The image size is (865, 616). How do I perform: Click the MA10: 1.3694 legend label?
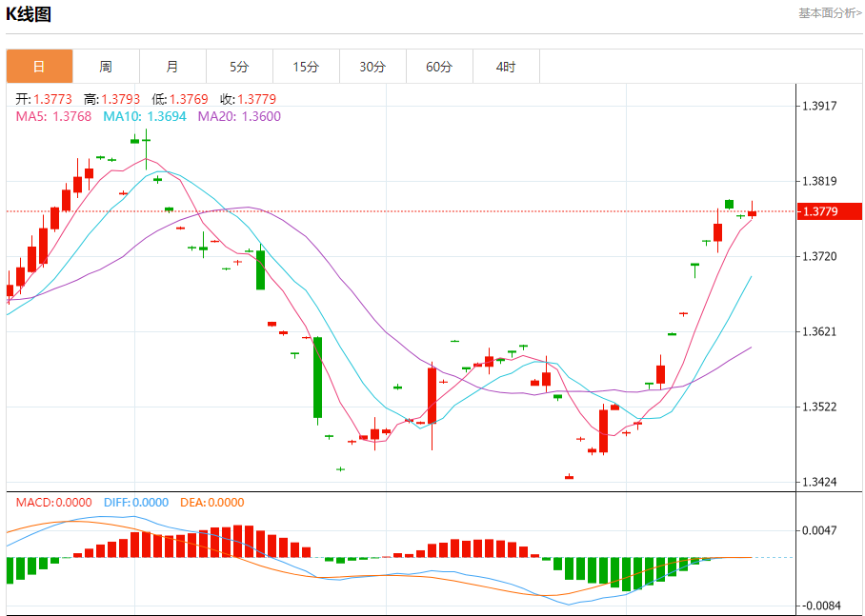(145, 116)
